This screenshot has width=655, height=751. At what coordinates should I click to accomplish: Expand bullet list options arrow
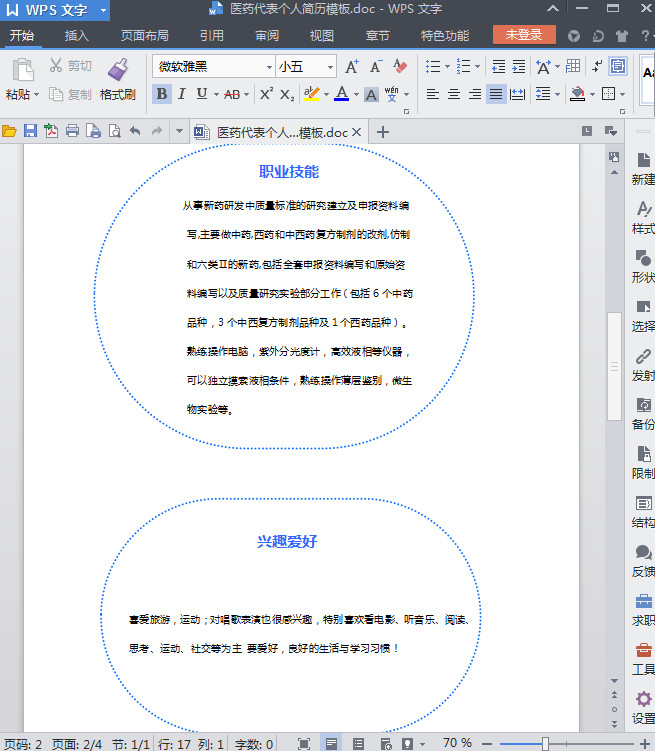(447, 67)
